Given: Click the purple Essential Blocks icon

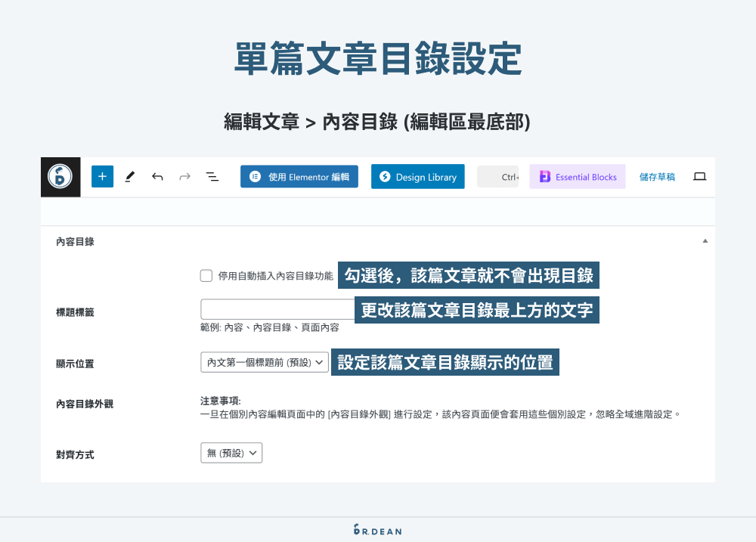Looking at the screenshot, I should pos(545,176).
